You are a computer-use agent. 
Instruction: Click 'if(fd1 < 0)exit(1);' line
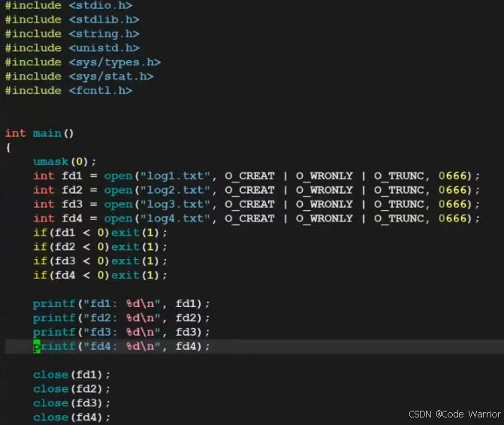click(x=100, y=232)
